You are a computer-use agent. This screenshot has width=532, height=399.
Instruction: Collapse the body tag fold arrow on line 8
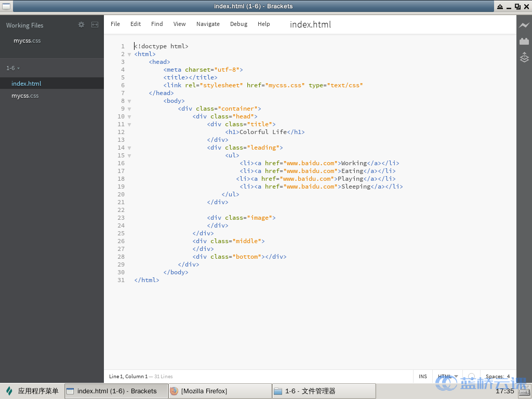(129, 101)
